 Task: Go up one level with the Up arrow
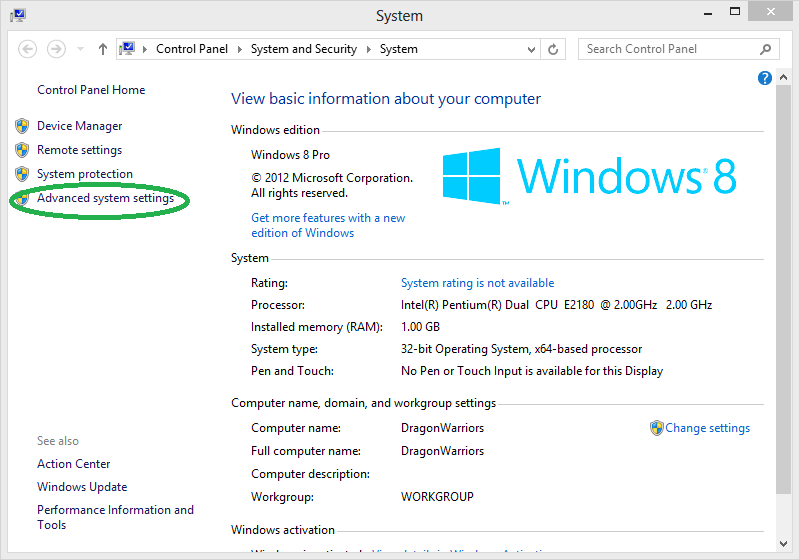tap(103, 49)
